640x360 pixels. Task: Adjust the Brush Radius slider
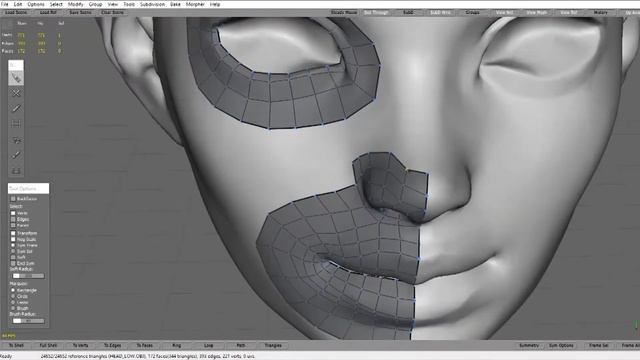click(x=28, y=321)
